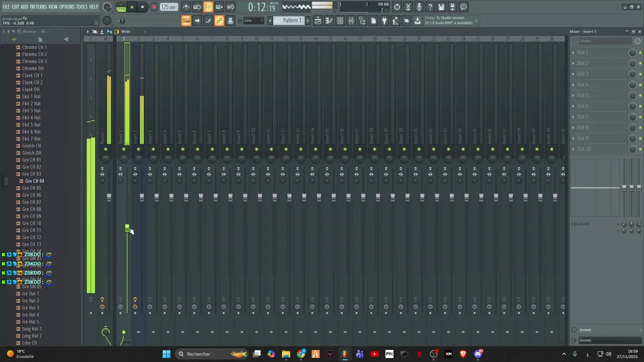This screenshot has height=362, width=644.
Task: Open the EDIT menu
Action: pos(16,7)
